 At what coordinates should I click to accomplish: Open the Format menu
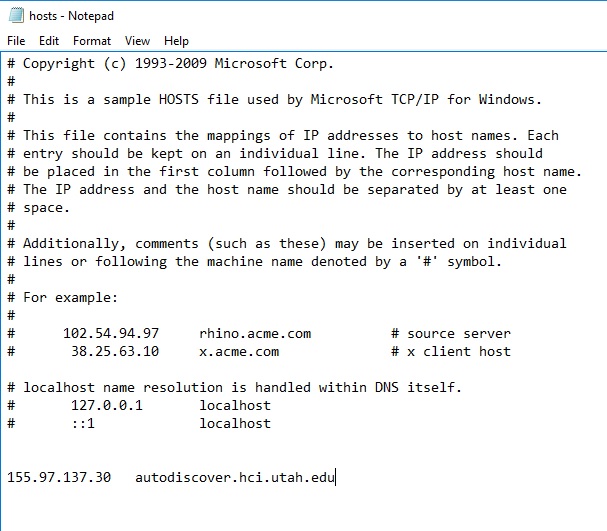click(x=92, y=41)
